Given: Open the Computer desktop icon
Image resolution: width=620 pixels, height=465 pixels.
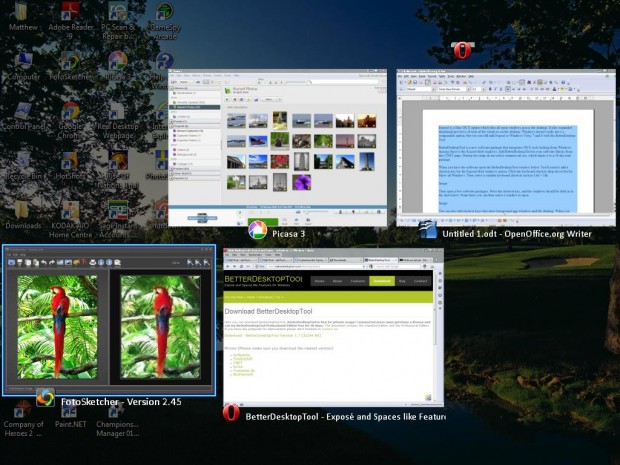Looking at the screenshot, I should click(x=23, y=67).
